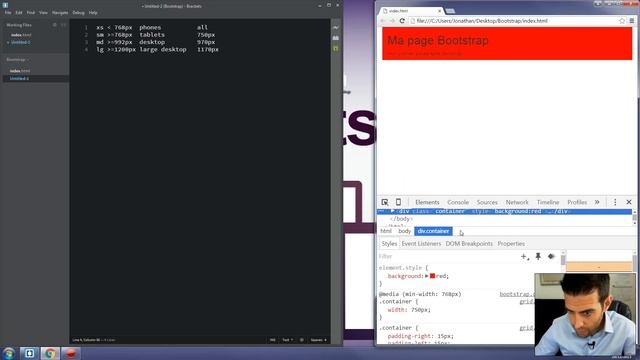
Task: Click the 'Ma page Bootstrap' heading
Action: (438, 40)
